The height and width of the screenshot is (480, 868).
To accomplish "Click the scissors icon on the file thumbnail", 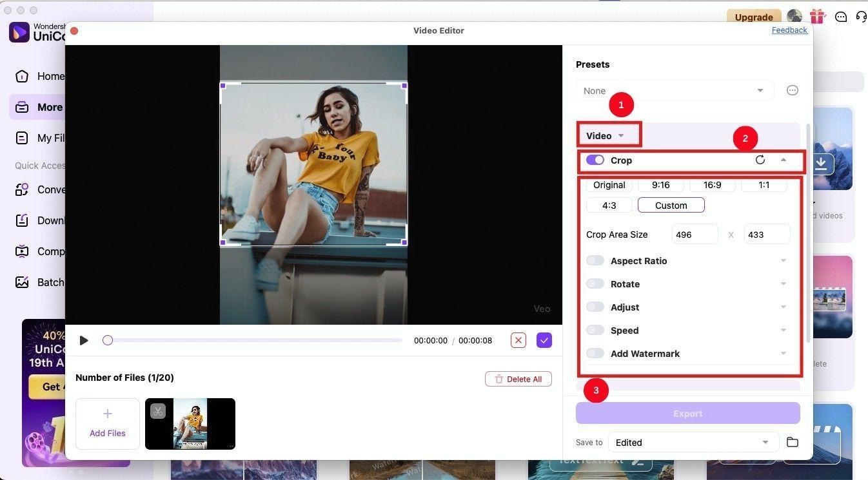I will coord(158,410).
